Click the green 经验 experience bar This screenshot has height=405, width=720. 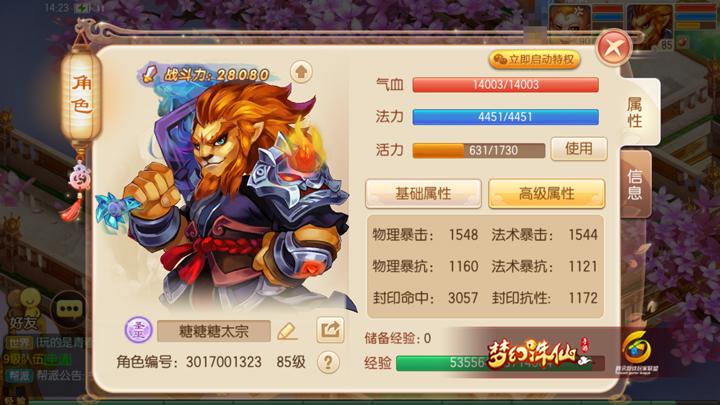coord(500,363)
